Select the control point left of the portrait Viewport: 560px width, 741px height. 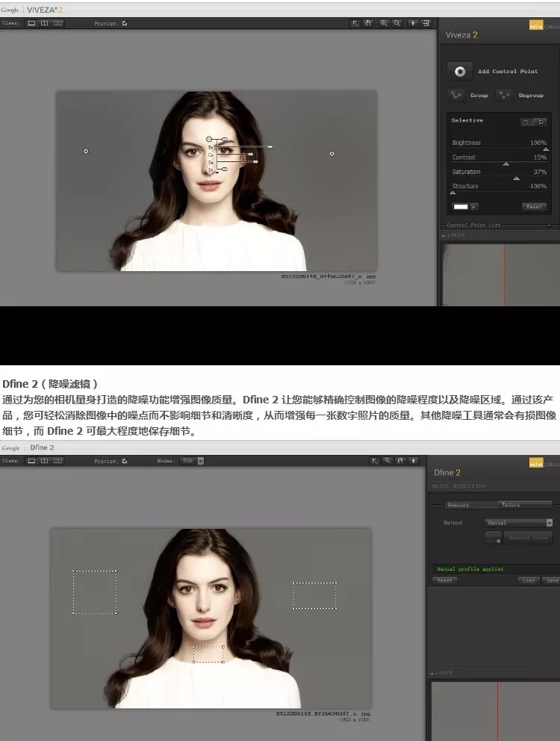(86, 151)
